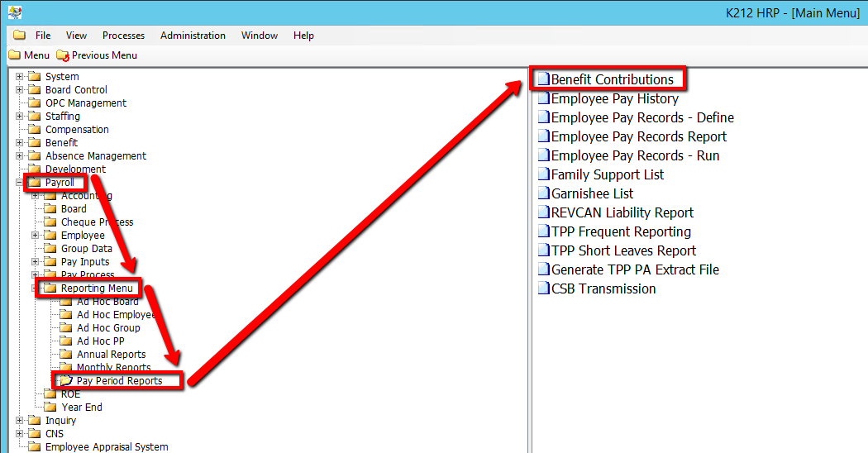
Task: Click the Staffing folder icon
Action: [35, 117]
